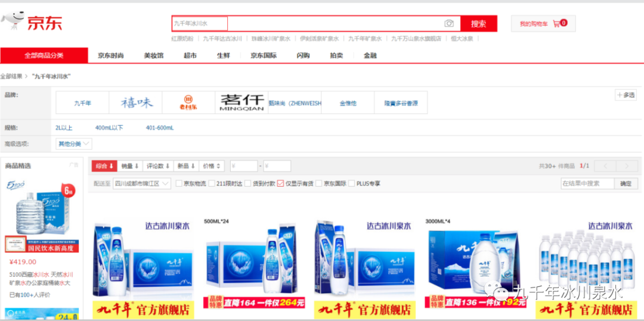The width and height of the screenshot is (644, 321).
Task: Open the JD.com logo homepage link
Action: click(x=32, y=21)
